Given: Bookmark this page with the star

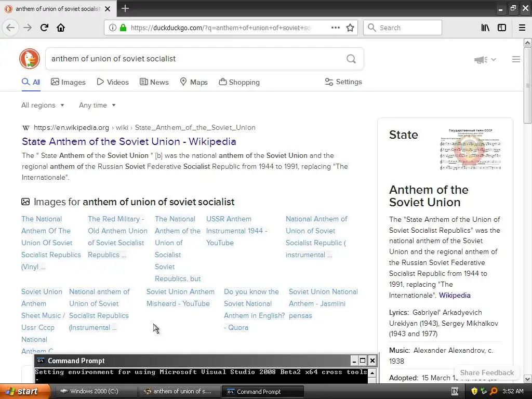Looking at the screenshot, I should click(350, 28).
